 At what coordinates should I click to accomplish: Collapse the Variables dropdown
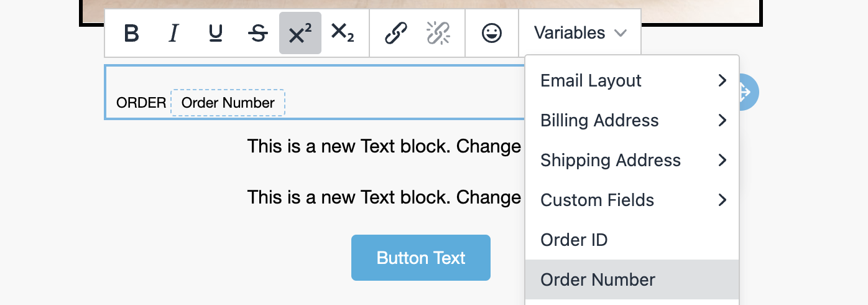(580, 33)
